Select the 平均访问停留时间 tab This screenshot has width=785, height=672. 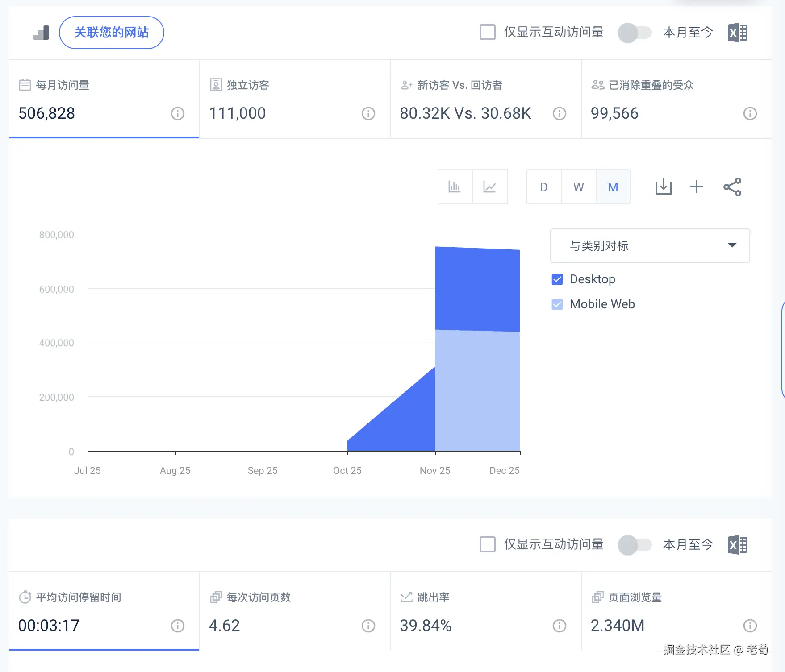click(x=104, y=611)
